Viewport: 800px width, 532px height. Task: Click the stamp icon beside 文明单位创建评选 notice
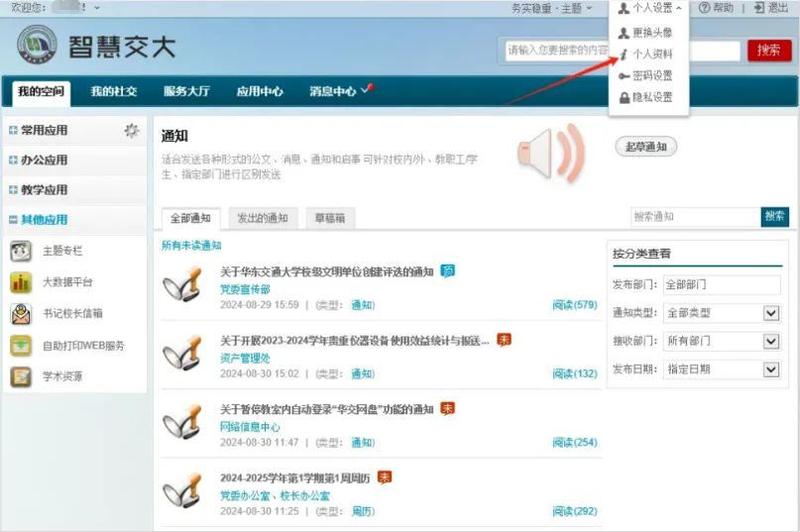click(182, 284)
